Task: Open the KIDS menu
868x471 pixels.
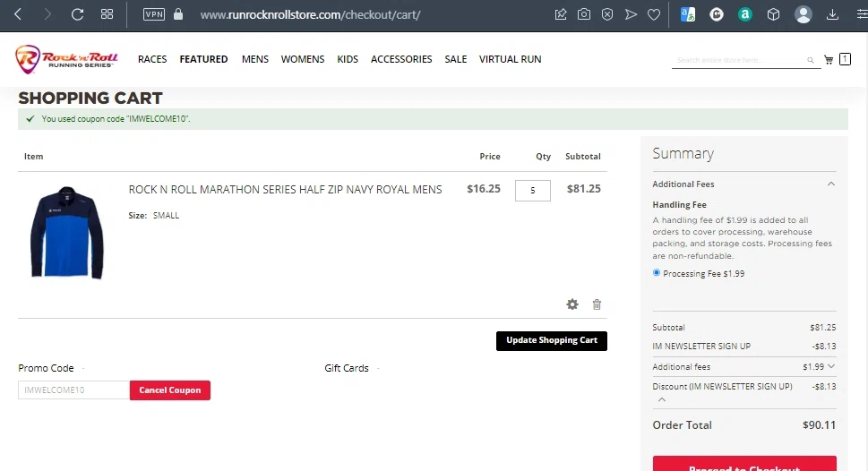Action: 348,59
